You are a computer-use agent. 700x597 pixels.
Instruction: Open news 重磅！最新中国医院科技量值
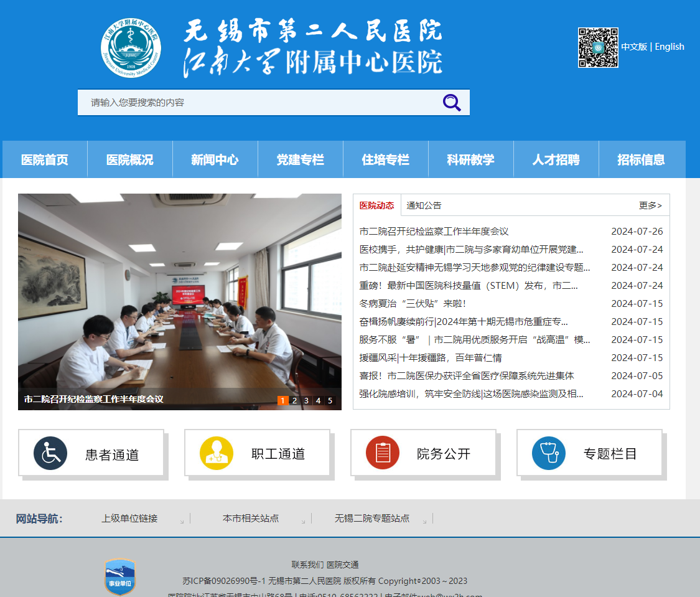point(469,285)
